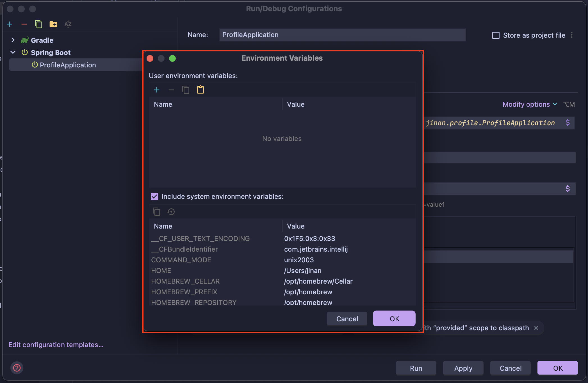This screenshot has width=588, height=383.
Task: Add new run configuration with plus icon
Action: tap(10, 24)
